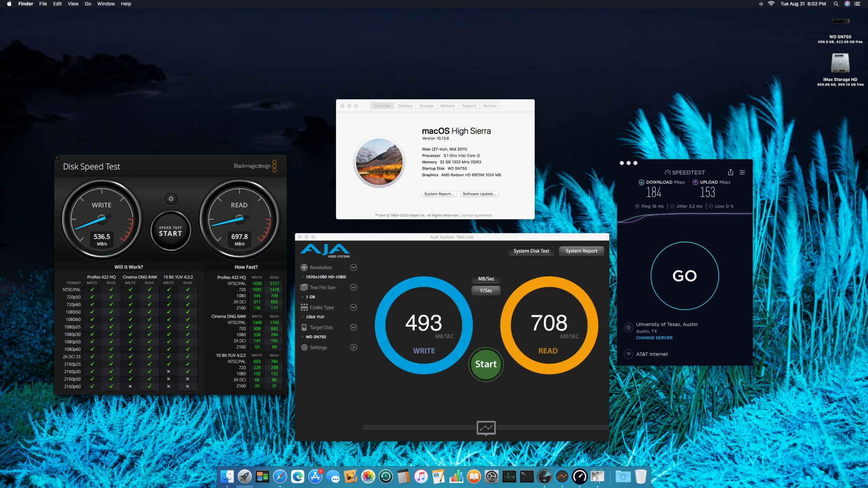Select the MB/Sec unit toggle
The image size is (868, 488).
click(x=486, y=279)
